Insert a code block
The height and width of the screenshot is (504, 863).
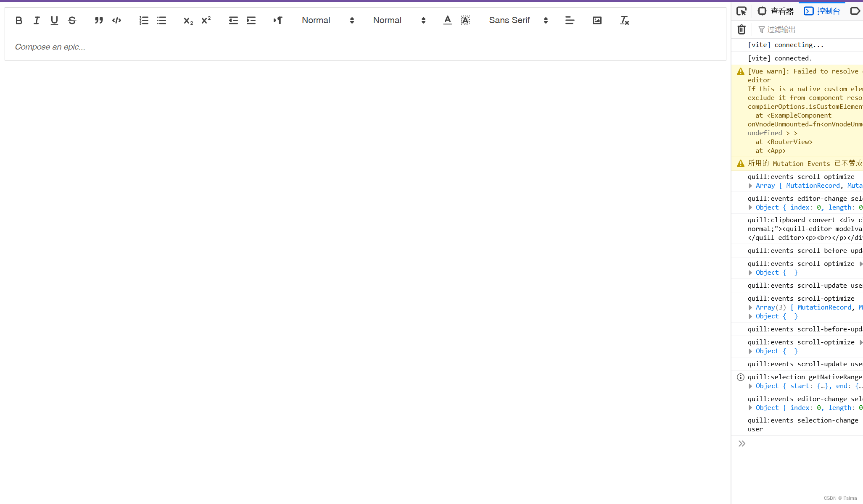[117, 20]
